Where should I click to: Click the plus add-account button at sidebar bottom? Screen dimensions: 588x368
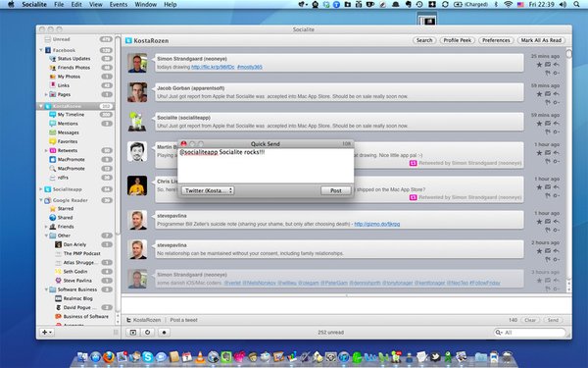click(47, 333)
